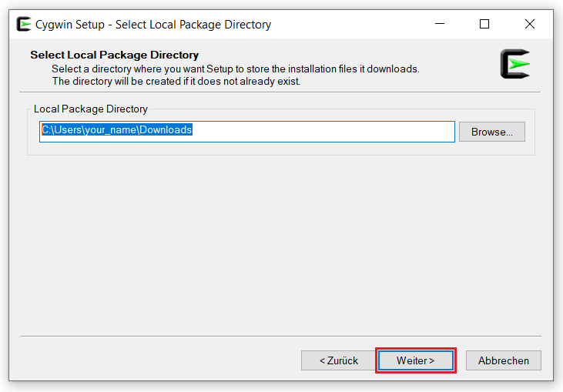This screenshot has height=392, width=563.
Task: Open the Browse... folder picker
Action: coord(491,132)
